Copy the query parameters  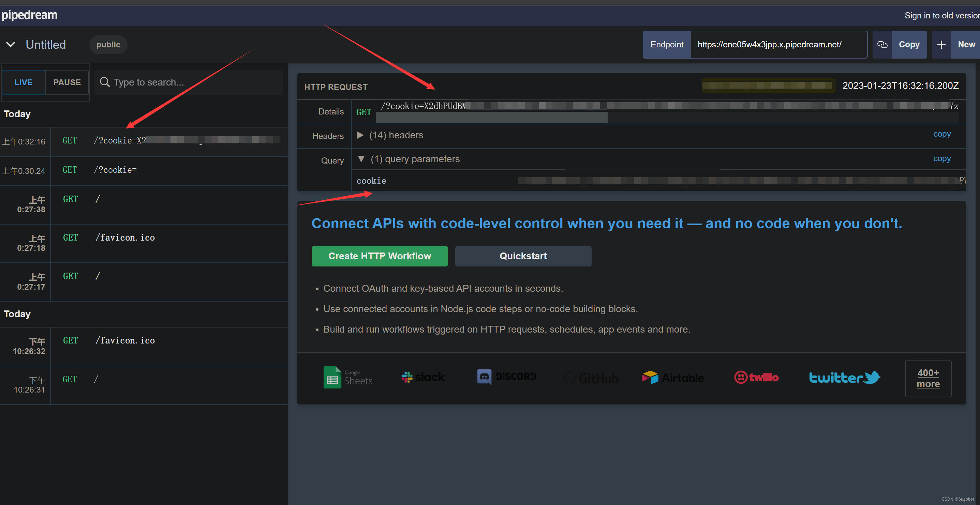(x=941, y=158)
